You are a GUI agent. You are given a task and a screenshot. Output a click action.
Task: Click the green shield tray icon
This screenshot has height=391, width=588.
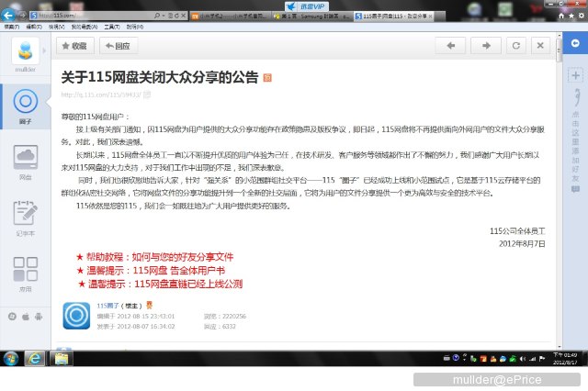513,359
